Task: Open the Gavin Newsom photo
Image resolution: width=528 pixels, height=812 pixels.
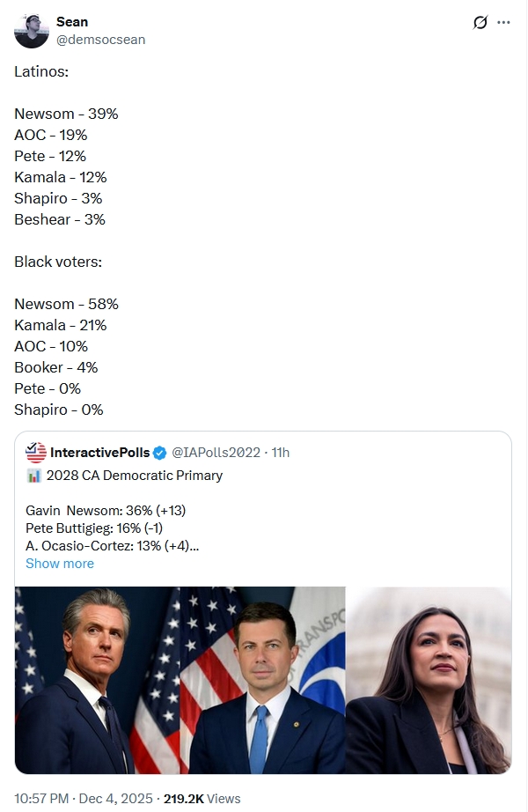Action: point(97,681)
